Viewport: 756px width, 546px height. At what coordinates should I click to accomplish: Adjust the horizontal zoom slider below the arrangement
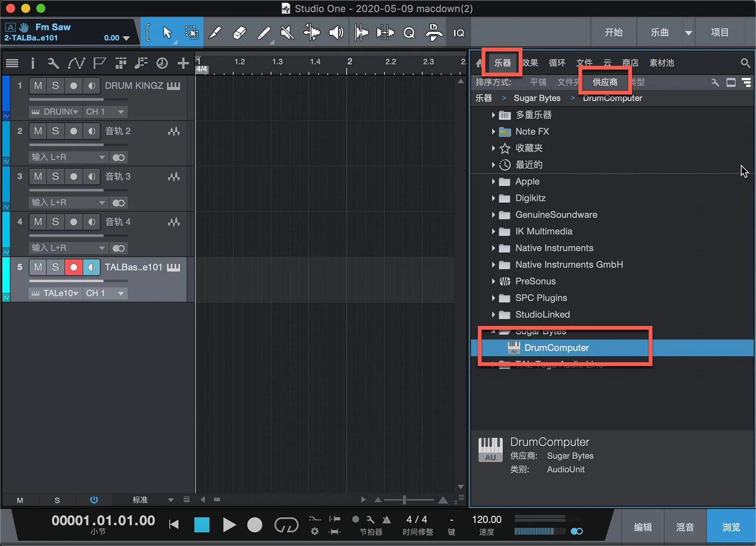click(405, 500)
